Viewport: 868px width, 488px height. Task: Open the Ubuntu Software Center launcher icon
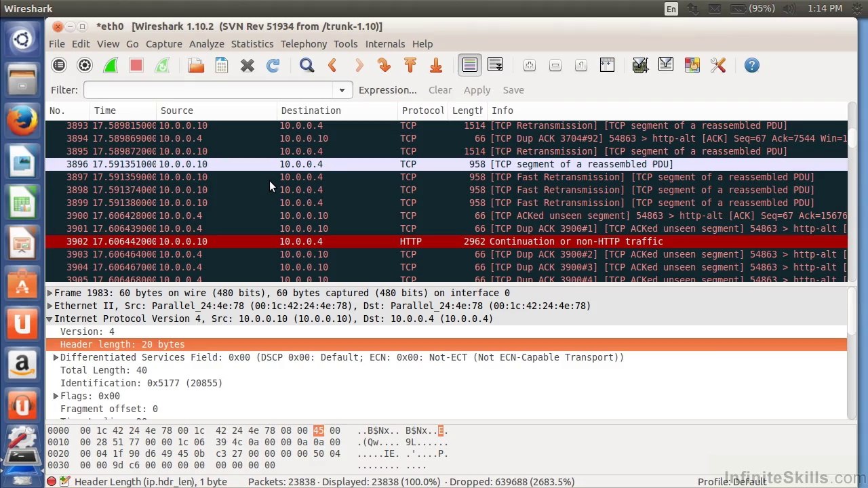22,284
